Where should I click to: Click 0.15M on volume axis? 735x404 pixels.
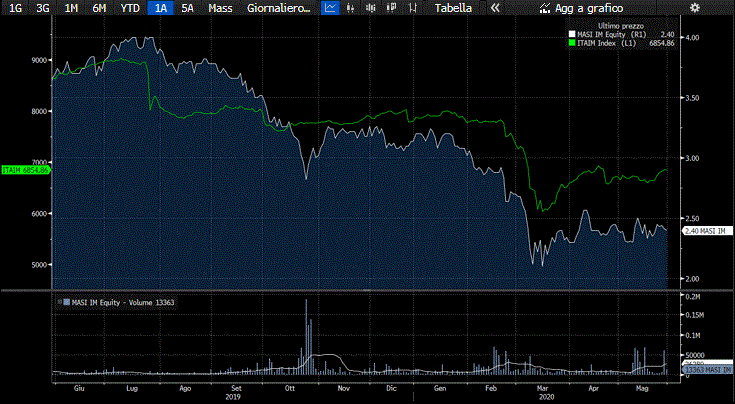click(x=694, y=315)
